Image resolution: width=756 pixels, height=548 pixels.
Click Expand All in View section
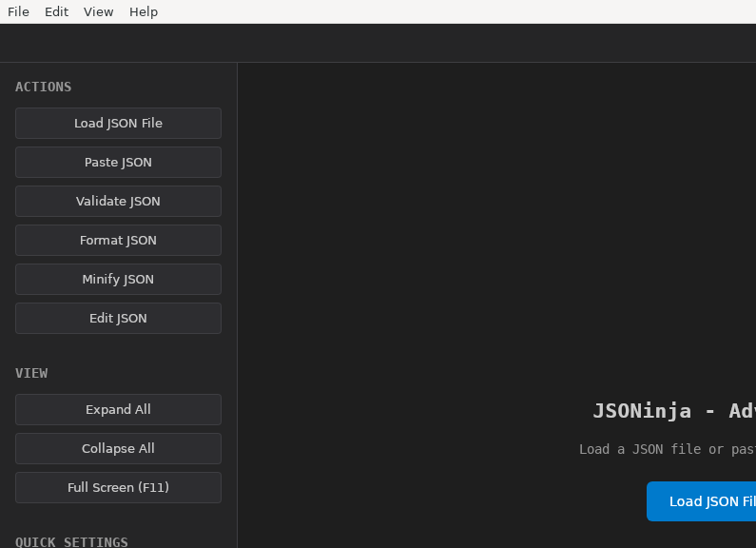118,409
